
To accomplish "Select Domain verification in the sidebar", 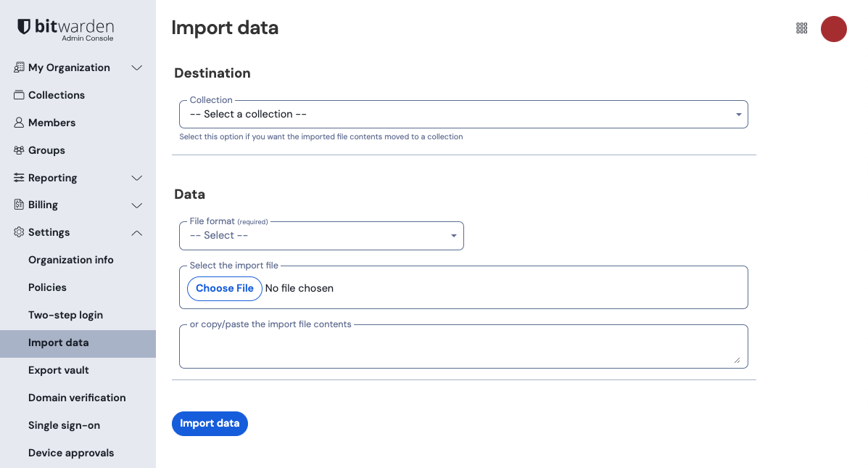I will (77, 397).
